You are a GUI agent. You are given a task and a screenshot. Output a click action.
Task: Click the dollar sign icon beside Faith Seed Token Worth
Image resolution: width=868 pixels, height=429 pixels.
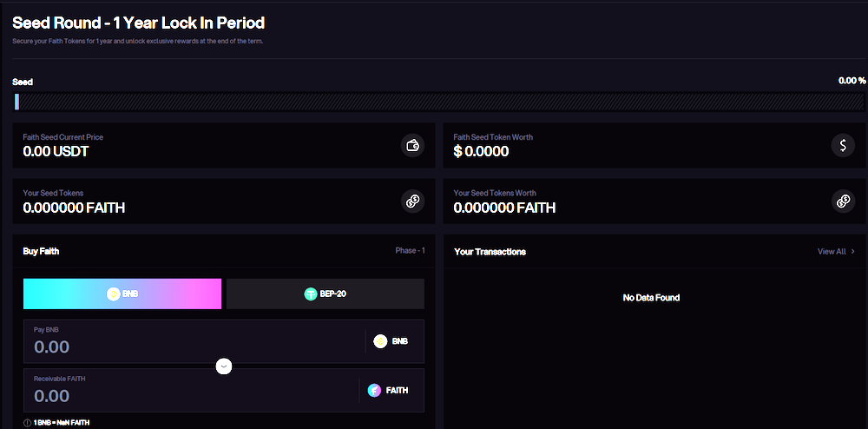843,146
